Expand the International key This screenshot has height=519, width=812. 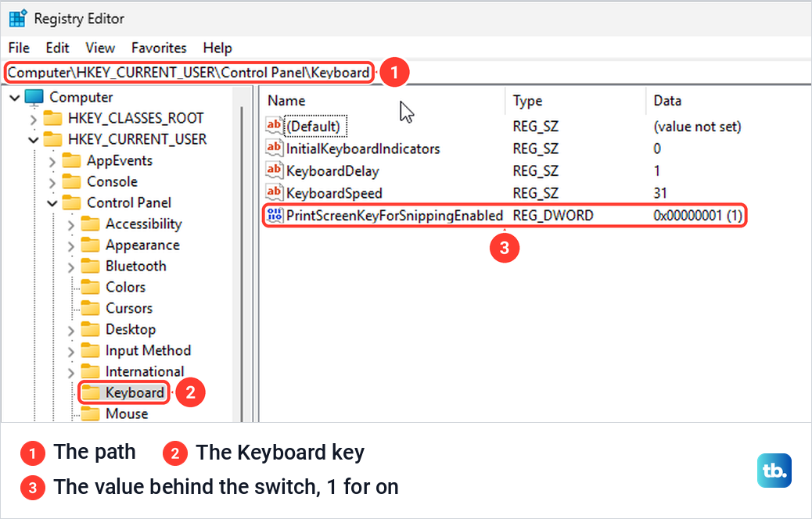pyautogui.click(x=71, y=373)
